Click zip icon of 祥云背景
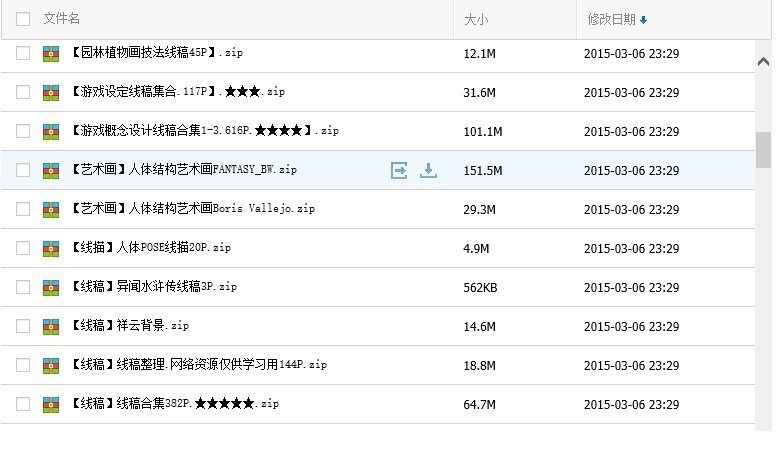This screenshot has width=780, height=454. coord(51,326)
